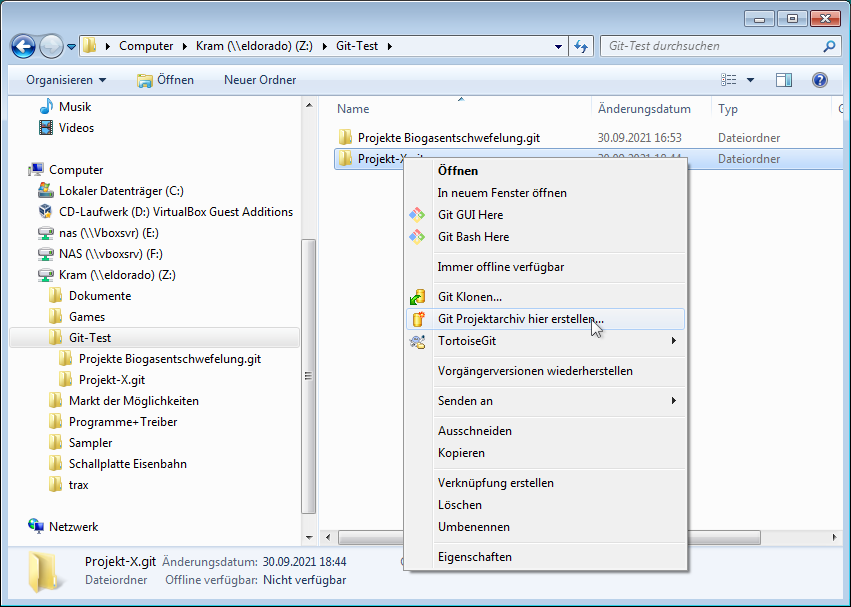This screenshot has width=851, height=607.
Task: Click the navigation pane scroll-down arrow
Action: click(309, 538)
